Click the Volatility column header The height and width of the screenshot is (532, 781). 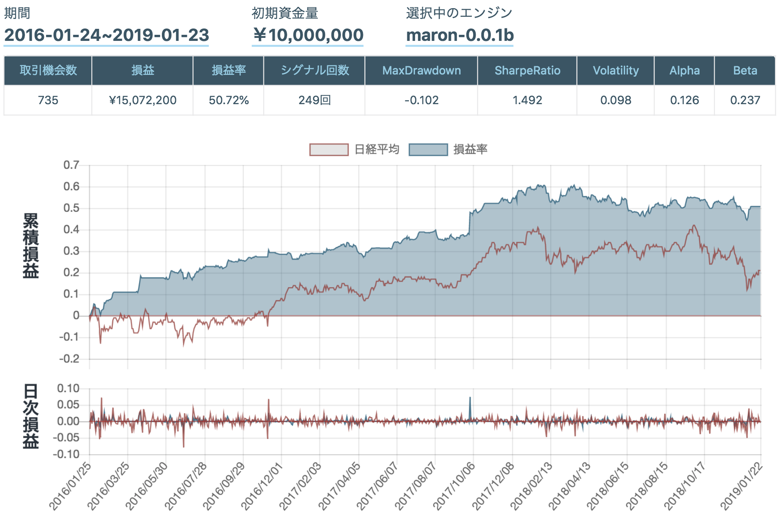pyautogui.click(x=616, y=71)
